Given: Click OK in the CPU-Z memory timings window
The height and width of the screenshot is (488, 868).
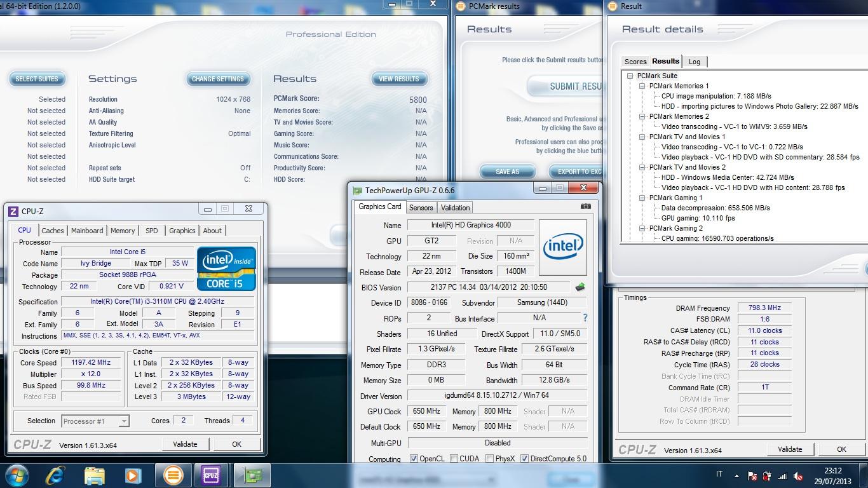Looking at the screenshot, I should pyautogui.click(x=841, y=449).
